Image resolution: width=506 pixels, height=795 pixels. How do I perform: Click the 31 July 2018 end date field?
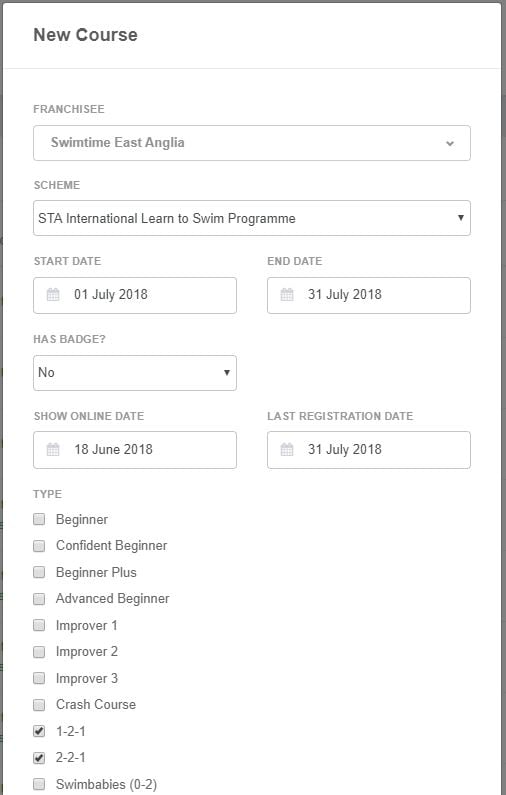pyautogui.click(x=369, y=295)
